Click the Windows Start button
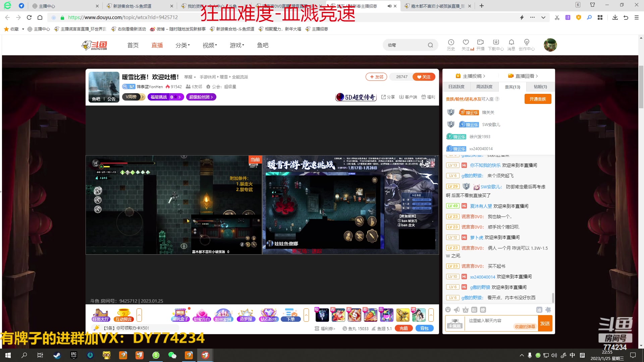The width and height of the screenshot is (644, 362). 8,355
